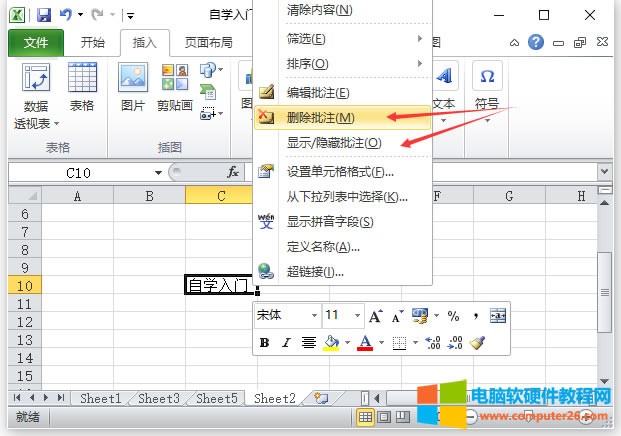
Task: Click the Format Painter brush
Action: pyautogui.click(x=477, y=343)
